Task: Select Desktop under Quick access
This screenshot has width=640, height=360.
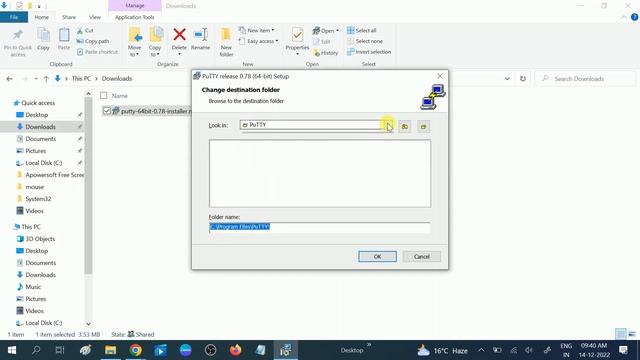Action: point(36,115)
